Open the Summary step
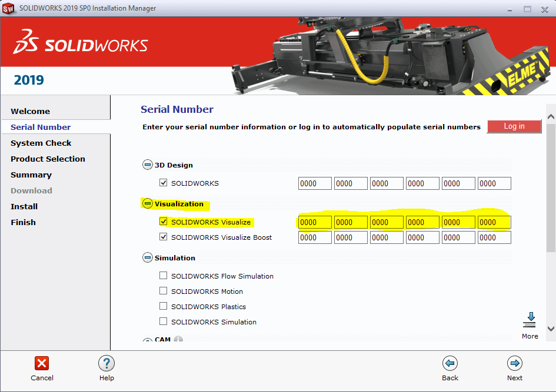556x392 pixels. click(31, 175)
